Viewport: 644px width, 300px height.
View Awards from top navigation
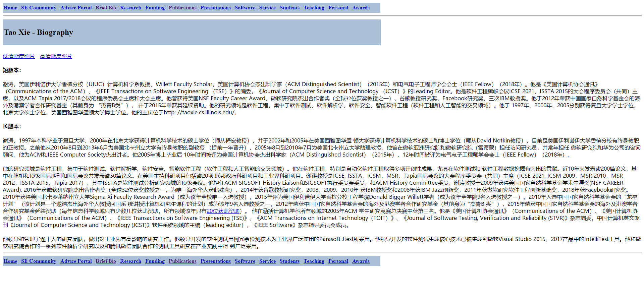(x=361, y=8)
